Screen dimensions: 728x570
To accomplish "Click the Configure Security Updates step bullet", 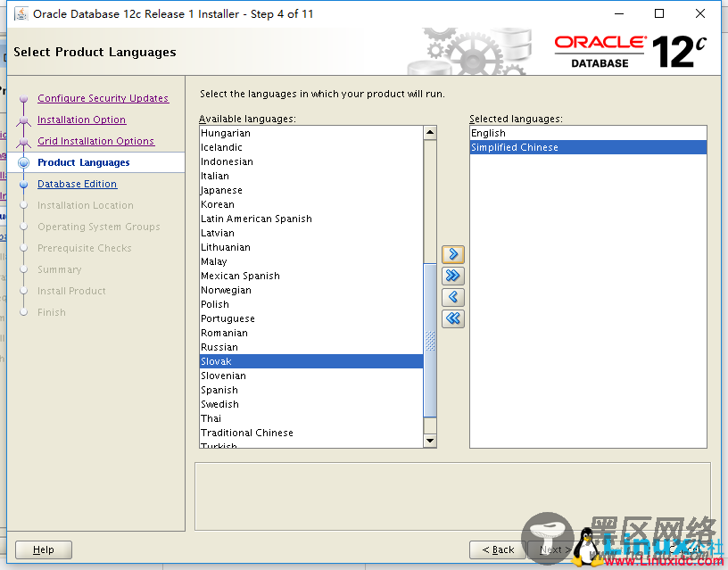I will (24, 98).
